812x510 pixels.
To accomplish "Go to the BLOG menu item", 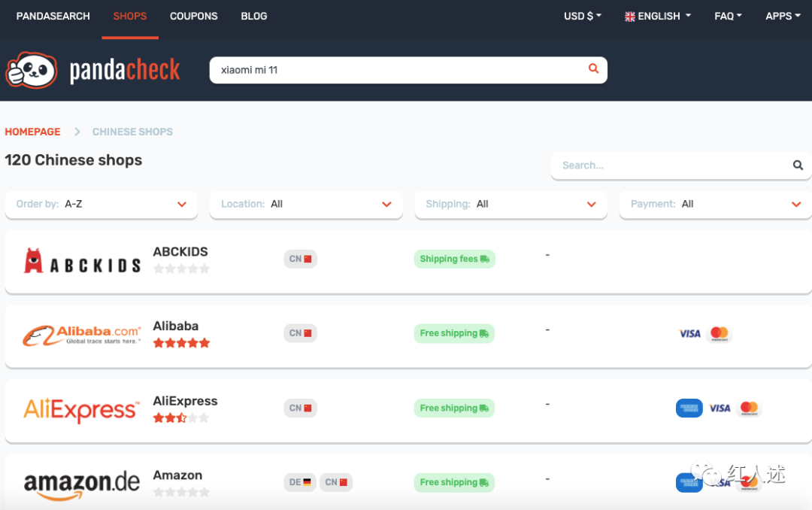I will click(x=254, y=16).
